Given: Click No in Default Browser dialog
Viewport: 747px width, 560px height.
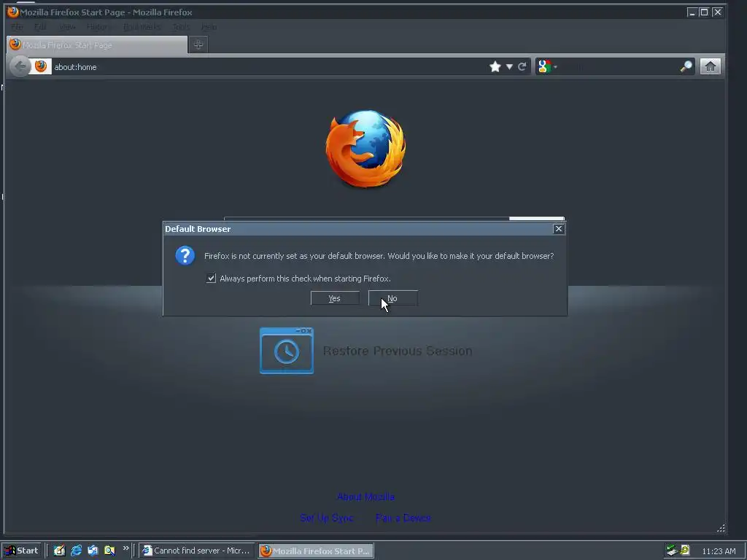Looking at the screenshot, I should point(393,298).
